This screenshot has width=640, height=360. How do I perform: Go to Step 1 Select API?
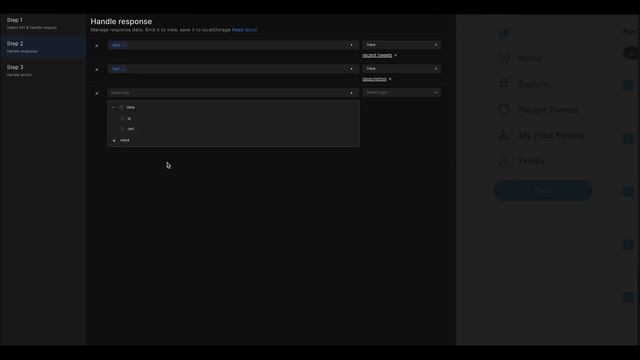[x=43, y=23]
